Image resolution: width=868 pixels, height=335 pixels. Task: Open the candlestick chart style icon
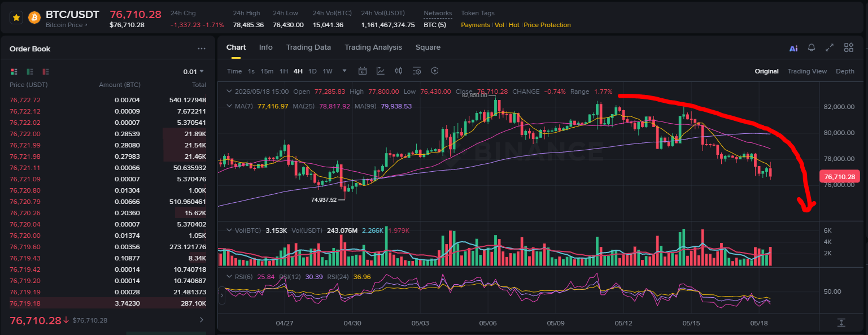[399, 71]
